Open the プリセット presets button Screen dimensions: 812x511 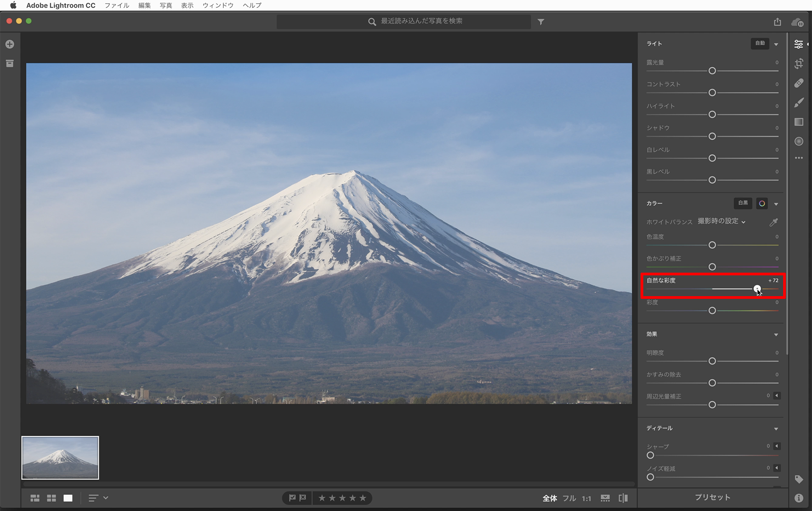[712, 497]
